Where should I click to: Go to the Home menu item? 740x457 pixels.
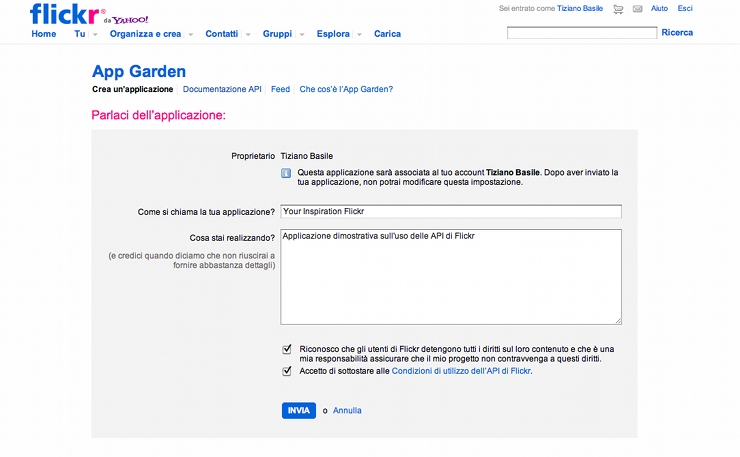(x=44, y=34)
